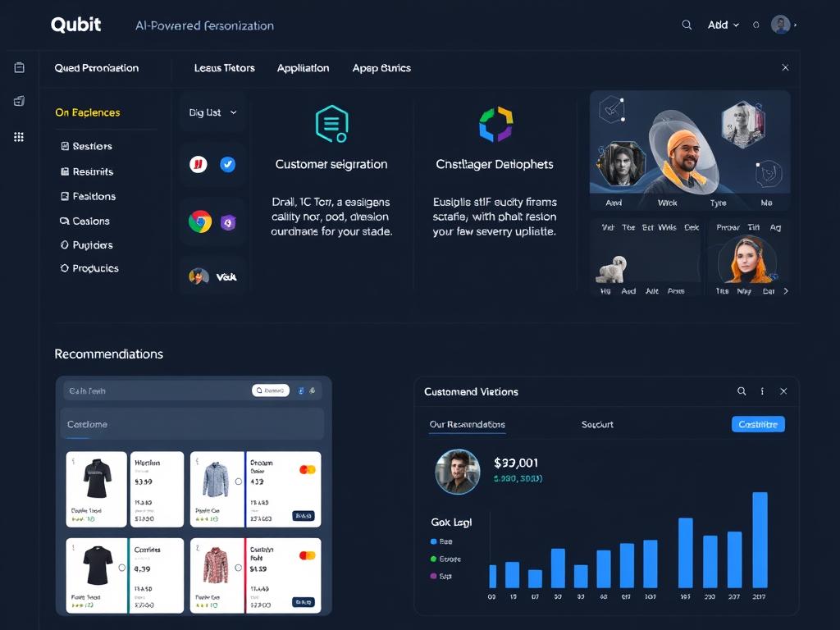Select the Our Resmendations tab
The width and height of the screenshot is (840, 630).
point(467,424)
